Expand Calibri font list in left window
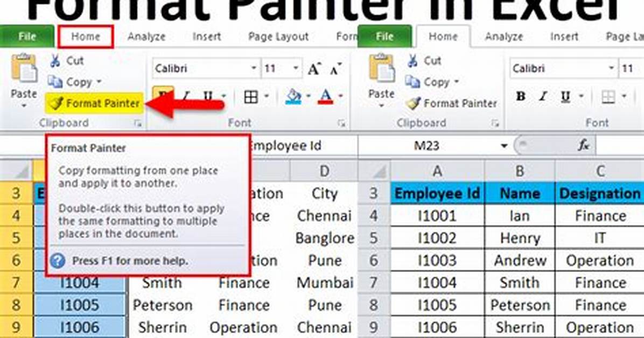Image resolution: width=644 pixels, height=338 pixels. tap(254, 68)
